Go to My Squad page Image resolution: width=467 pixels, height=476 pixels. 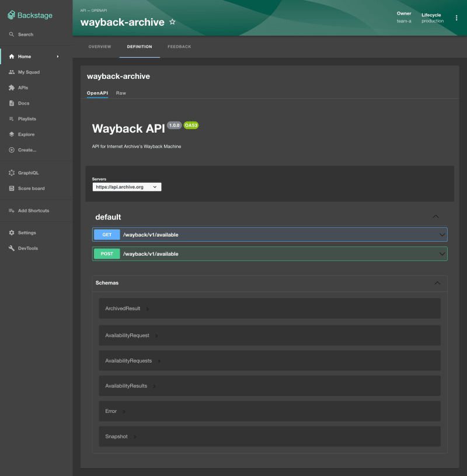point(29,72)
